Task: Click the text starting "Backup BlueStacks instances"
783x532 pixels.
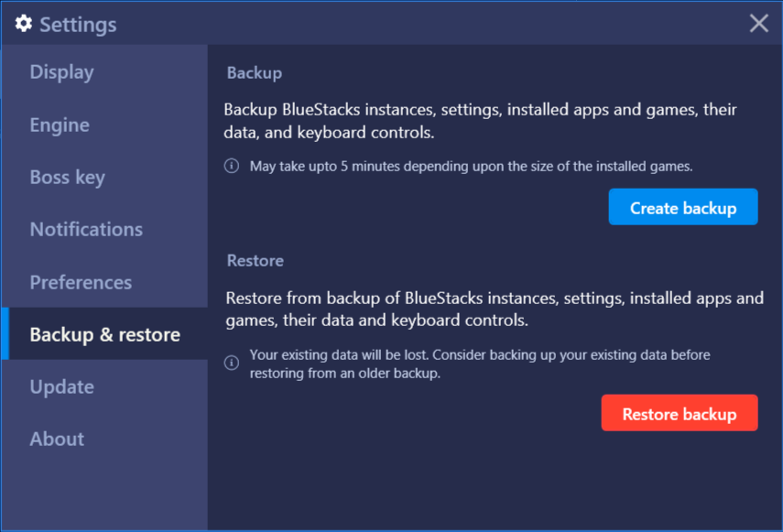Action: point(480,121)
